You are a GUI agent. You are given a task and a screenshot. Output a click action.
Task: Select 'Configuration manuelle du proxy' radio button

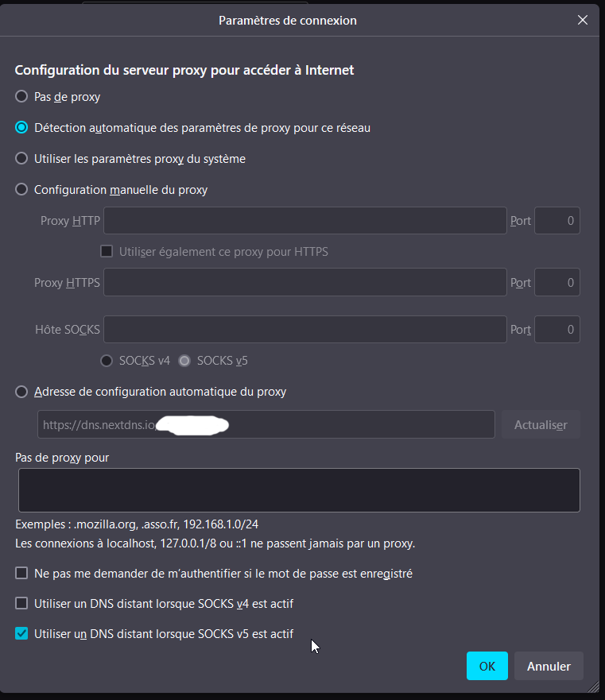point(21,190)
